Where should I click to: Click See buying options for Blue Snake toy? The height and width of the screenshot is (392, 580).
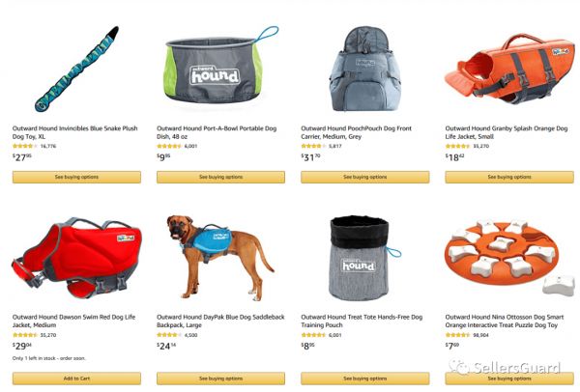click(x=76, y=177)
